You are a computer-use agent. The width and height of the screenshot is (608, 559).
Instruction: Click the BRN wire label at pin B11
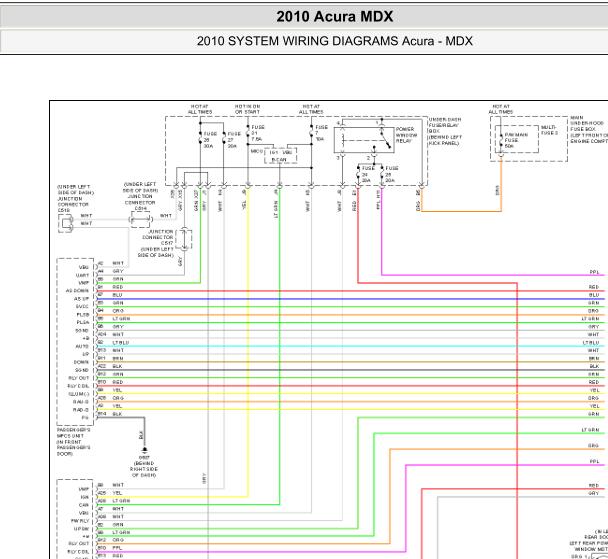click(118, 359)
